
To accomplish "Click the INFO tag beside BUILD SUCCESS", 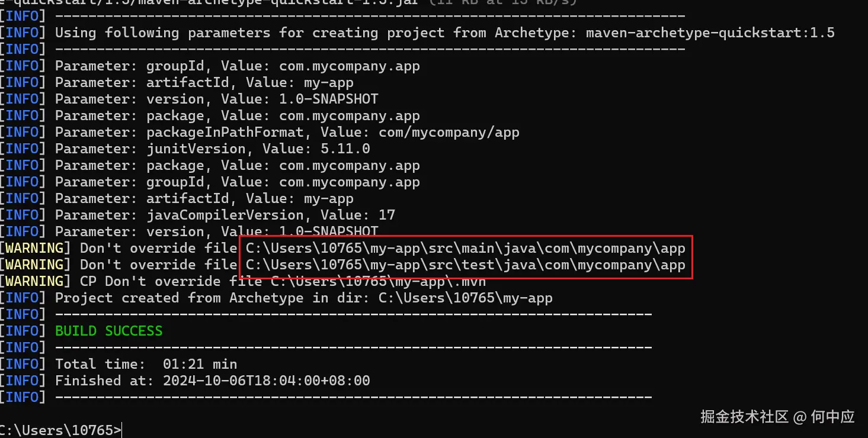I will pos(23,331).
